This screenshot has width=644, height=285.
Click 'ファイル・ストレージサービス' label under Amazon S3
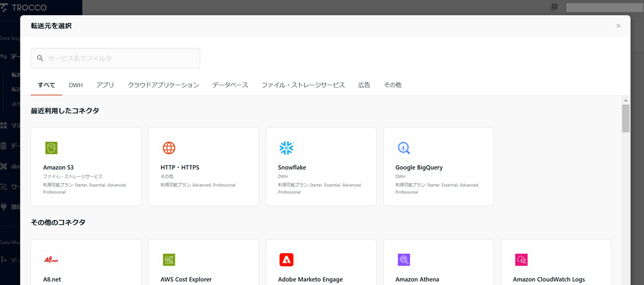[x=72, y=177]
